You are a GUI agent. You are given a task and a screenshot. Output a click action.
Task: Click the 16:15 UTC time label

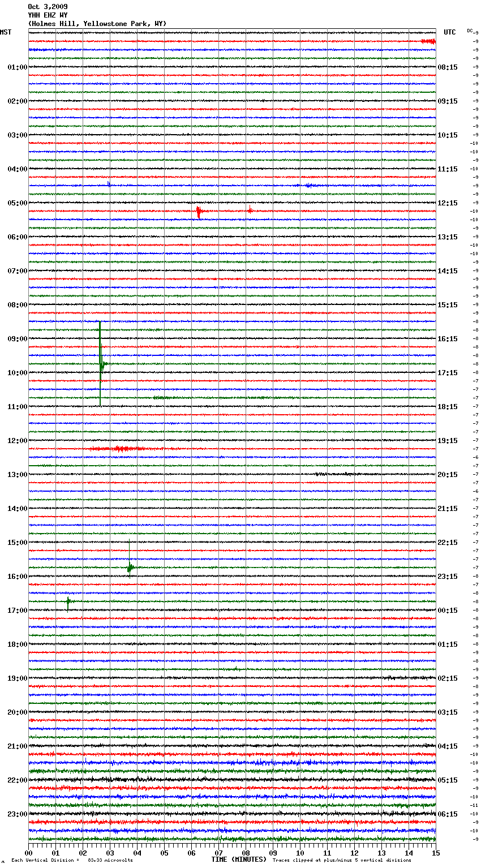(x=448, y=339)
